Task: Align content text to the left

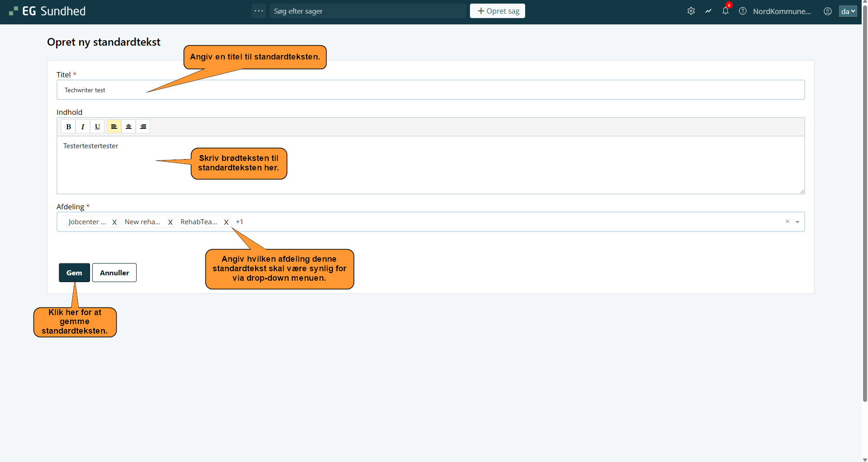Action: [114, 127]
